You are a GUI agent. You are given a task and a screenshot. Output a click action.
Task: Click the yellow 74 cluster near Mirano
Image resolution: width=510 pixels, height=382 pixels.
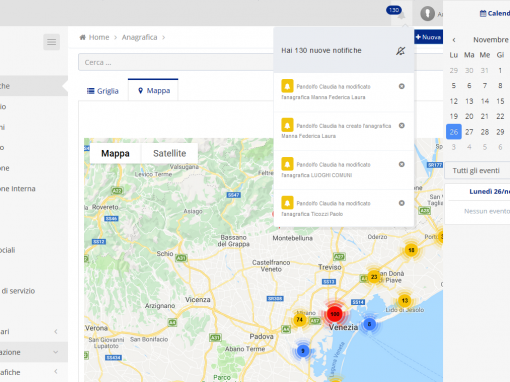(300, 320)
